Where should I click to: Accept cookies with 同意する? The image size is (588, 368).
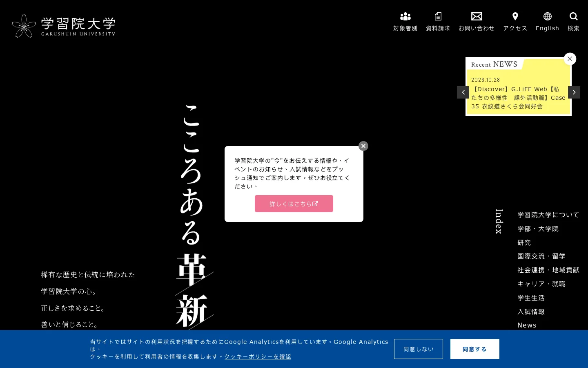click(x=475, y=349)
